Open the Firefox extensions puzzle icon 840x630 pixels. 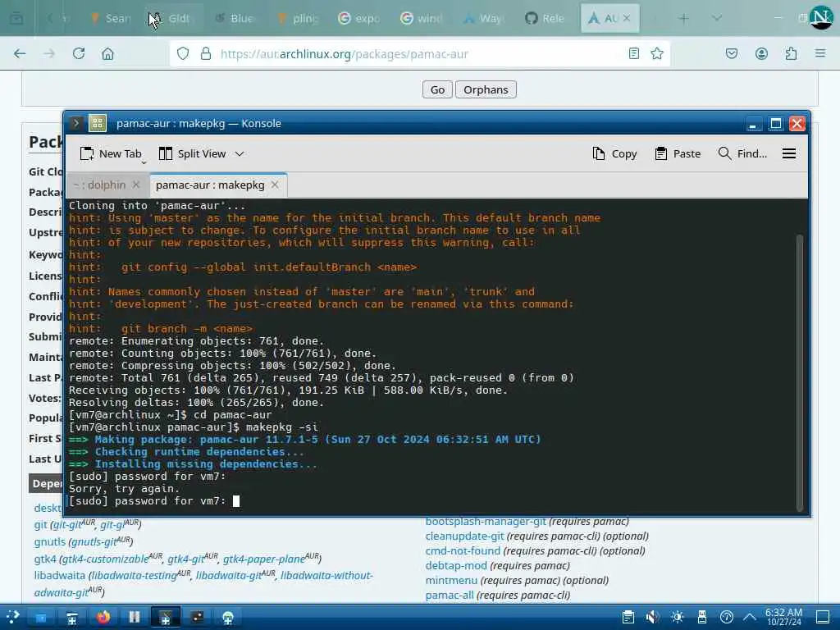[791, 53]
